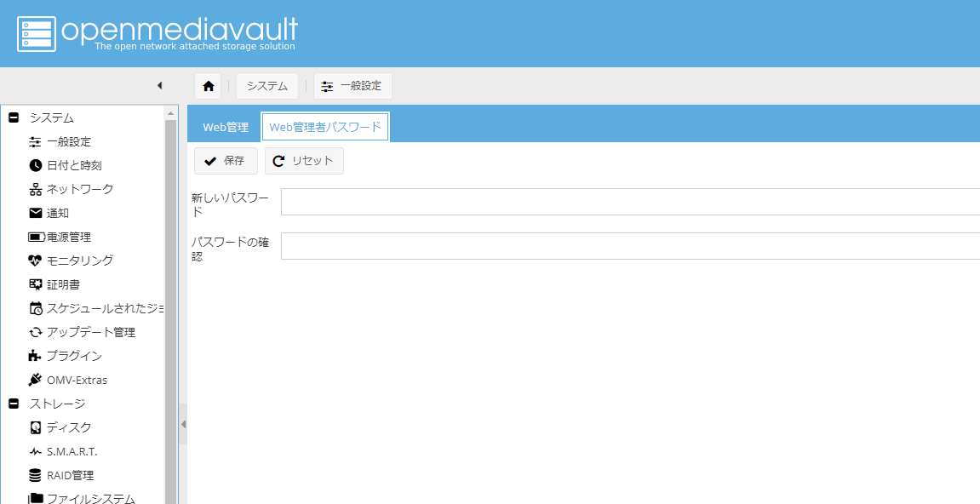980x504 pixels.
Task: Open ファイルシステム in the sidebar
Action: coord(82,498)
